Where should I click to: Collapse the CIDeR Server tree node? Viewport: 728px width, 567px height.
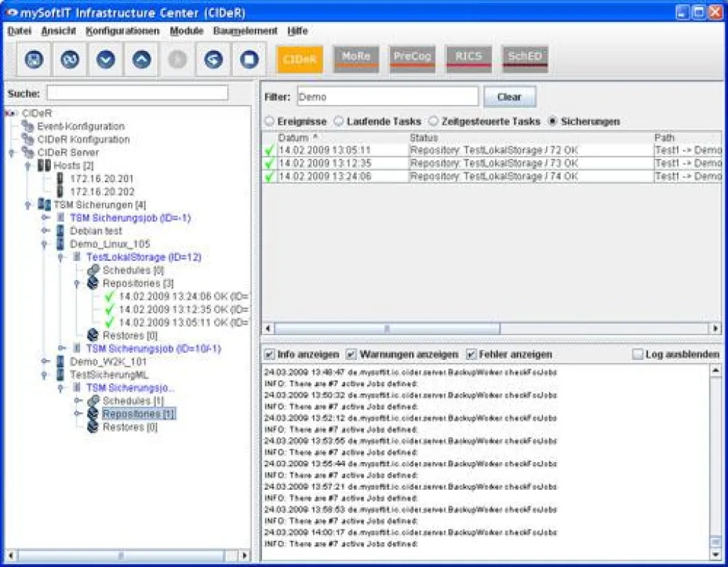coord(11,152)
